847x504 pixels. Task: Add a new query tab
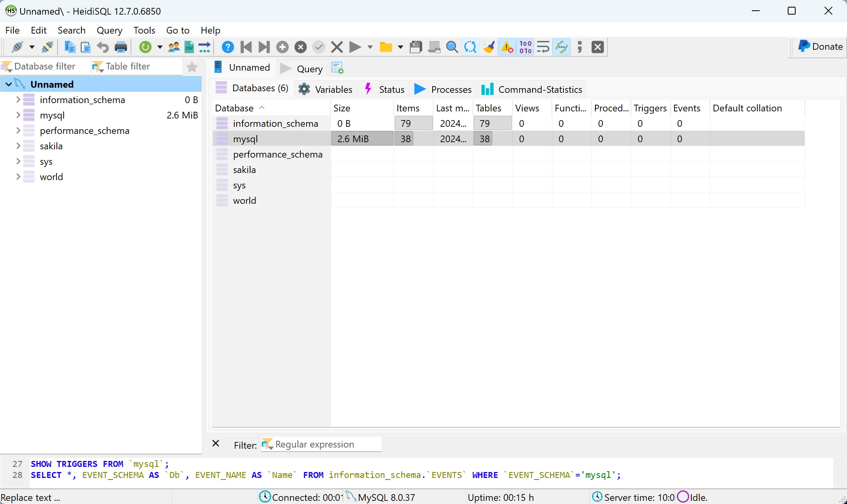pos(337,68)
